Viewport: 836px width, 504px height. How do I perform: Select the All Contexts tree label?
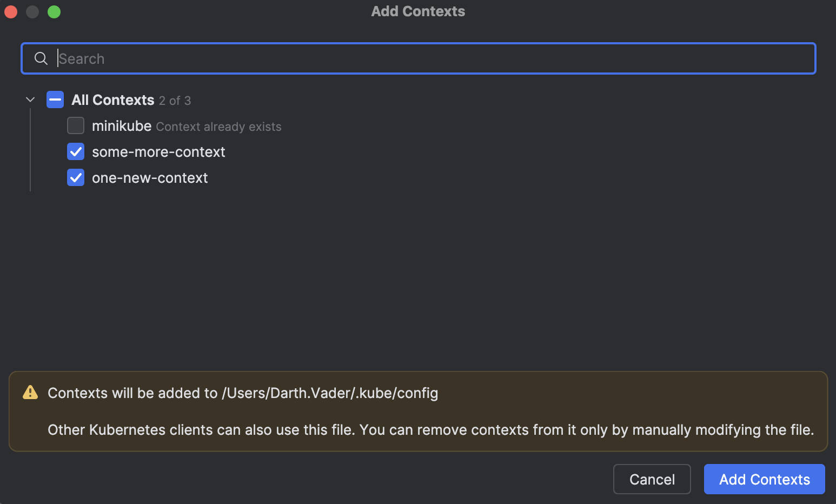113,100
